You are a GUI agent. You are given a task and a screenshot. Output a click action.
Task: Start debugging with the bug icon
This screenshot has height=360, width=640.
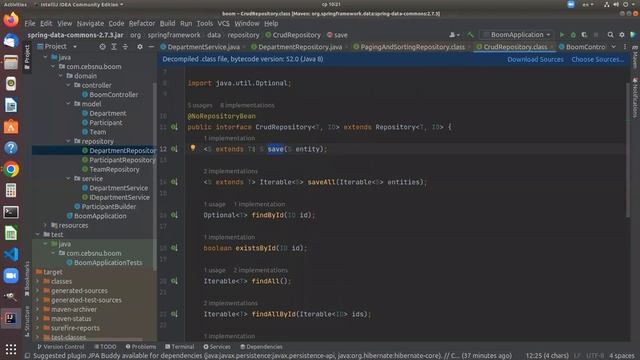[x=573, y=35]
